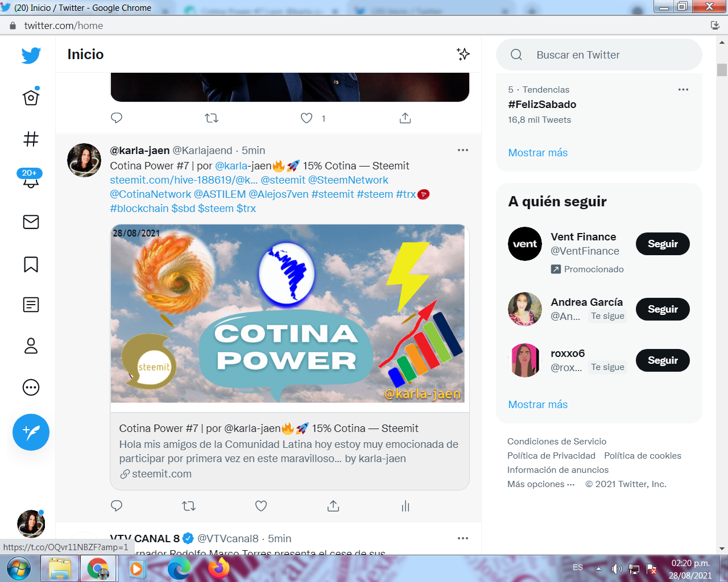This screenshot has width=728, height=582.
Task: Click the Buscar en Twitter search field
Action: (599, 55)
